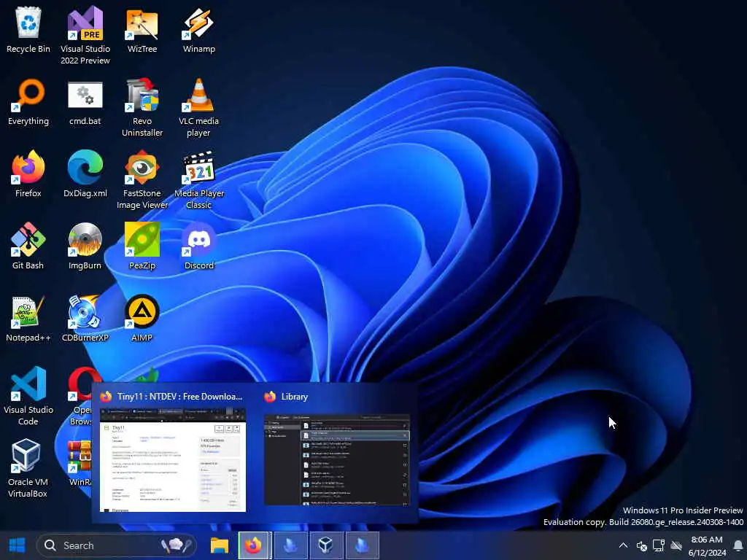
Task: Click the AIMP desktop shortcut
Action: (x=142, y=319)
